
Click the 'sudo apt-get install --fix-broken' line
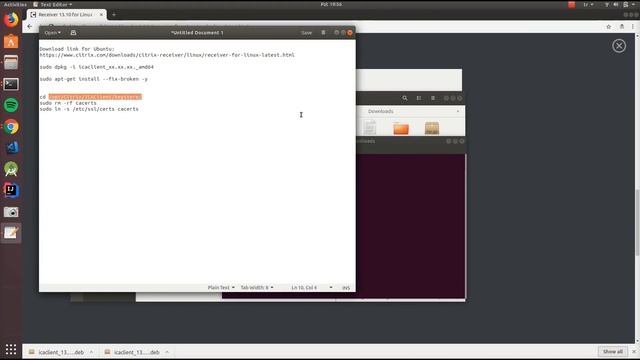[x=93, y=79]
